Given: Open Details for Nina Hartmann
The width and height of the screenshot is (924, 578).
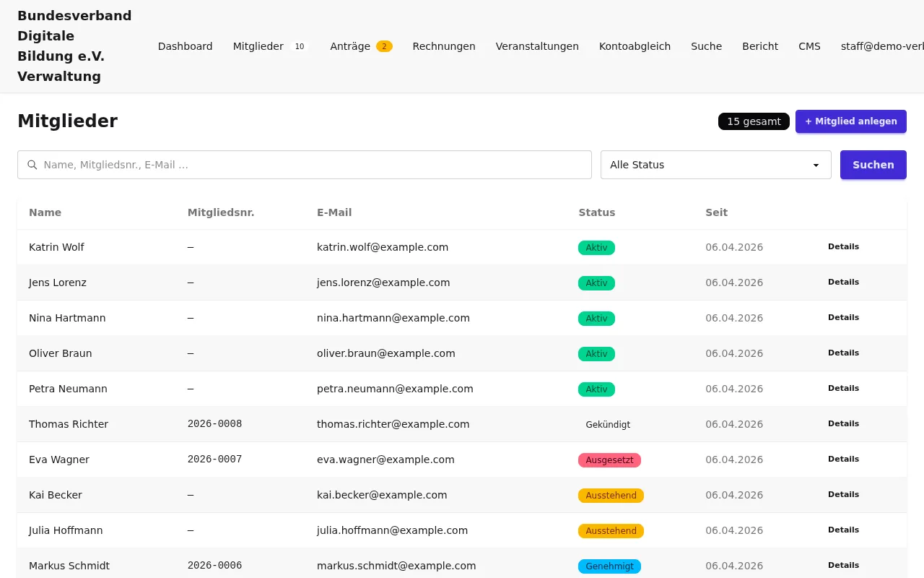Looking at the screenshot, I should pos(843,318).
